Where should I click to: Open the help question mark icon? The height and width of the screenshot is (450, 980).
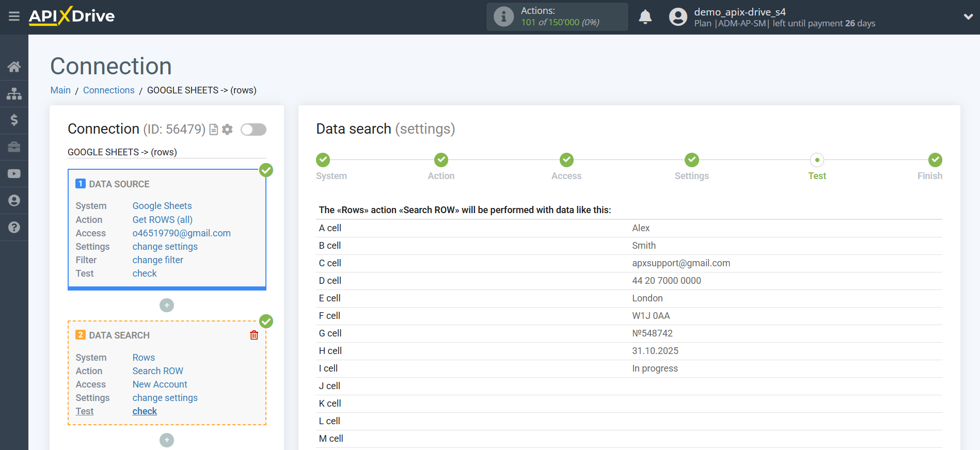coord(14,227)
